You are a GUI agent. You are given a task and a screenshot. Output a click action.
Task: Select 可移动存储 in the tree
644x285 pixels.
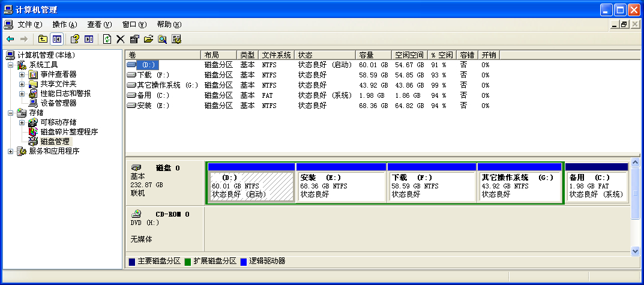coord(58,122)
